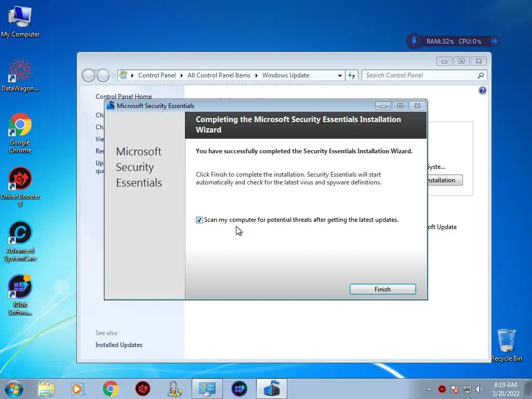
Task: Open the Windows Start menu
Action: tap(14, 389)
